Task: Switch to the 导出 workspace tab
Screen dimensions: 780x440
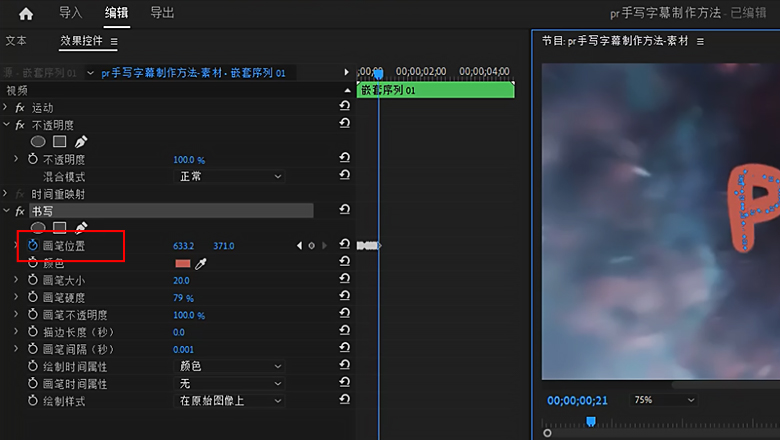Action: point(162,13)
